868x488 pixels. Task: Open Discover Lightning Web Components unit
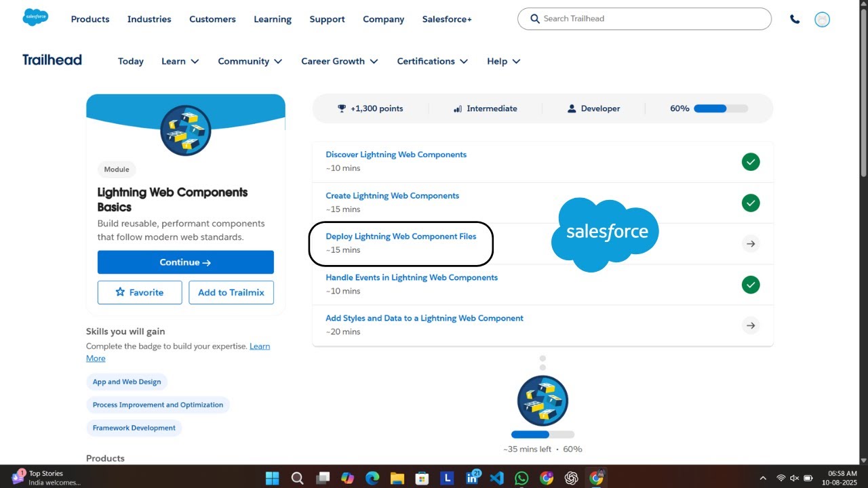(396, 155)
